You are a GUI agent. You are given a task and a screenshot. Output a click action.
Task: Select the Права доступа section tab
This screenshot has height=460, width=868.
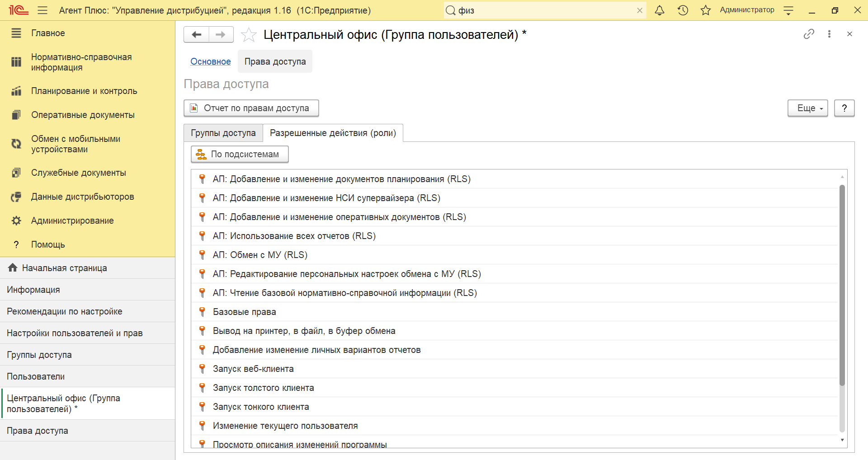tap(275, 61)
